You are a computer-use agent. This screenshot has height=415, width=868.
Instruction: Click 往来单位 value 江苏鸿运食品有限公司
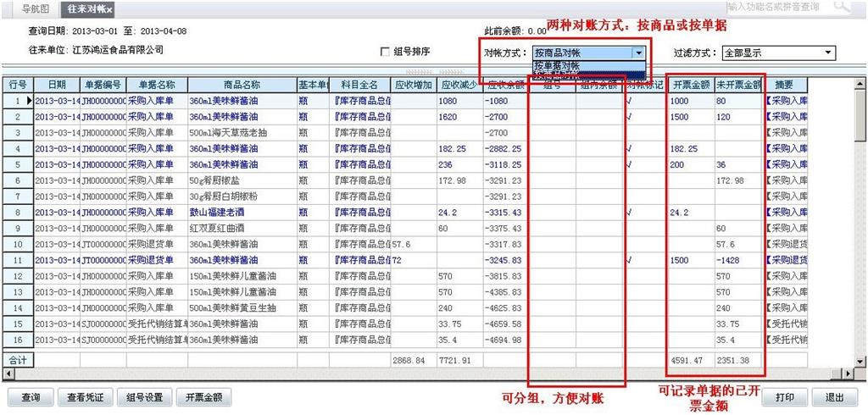(x=119, y=50)
